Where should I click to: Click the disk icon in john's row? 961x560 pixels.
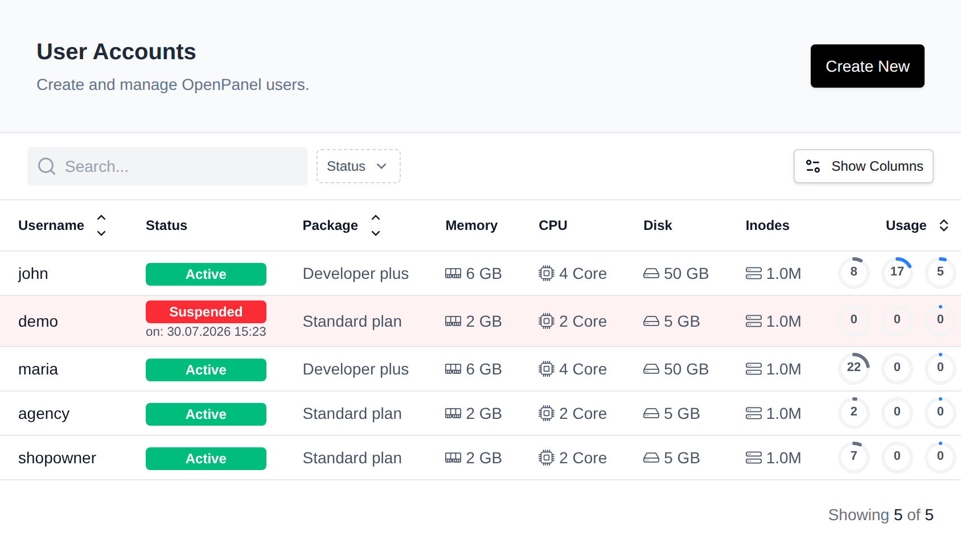tap(651, 274)
